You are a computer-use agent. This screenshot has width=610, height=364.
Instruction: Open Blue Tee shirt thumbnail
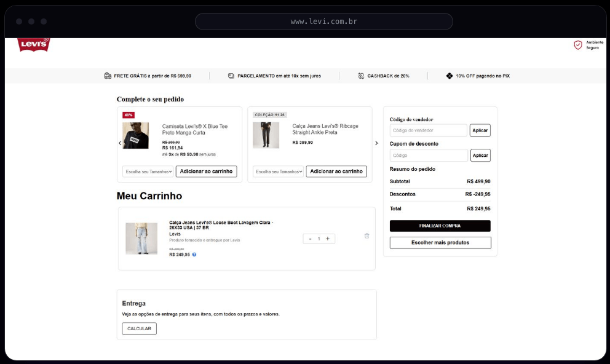[x=135, y=135]
